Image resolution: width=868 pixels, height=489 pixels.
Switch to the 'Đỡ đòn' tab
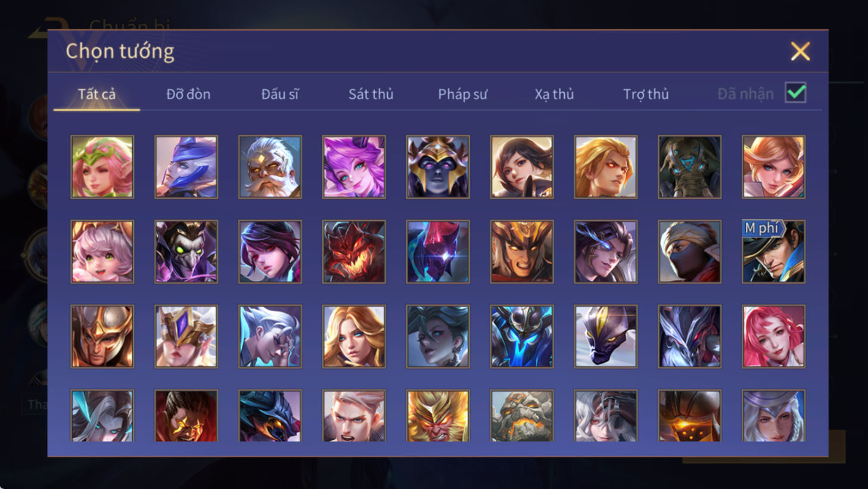click(x=188, y=94)
